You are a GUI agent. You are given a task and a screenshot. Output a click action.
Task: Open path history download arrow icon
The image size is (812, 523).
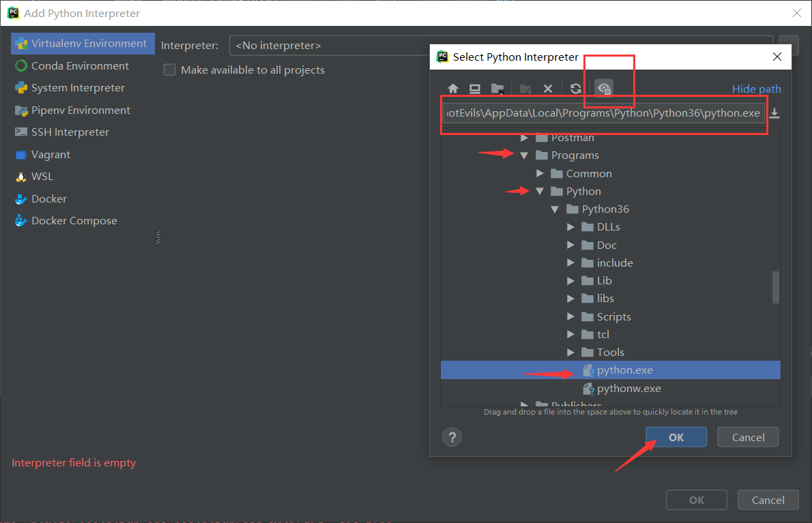[x=774, y=113]
